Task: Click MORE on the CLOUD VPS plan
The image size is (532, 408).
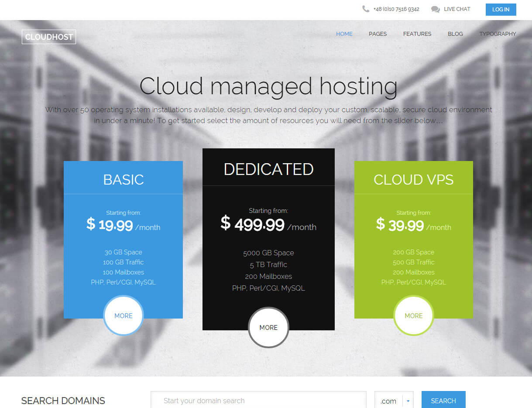Action: pyautogui.click(x=413, y=315)
